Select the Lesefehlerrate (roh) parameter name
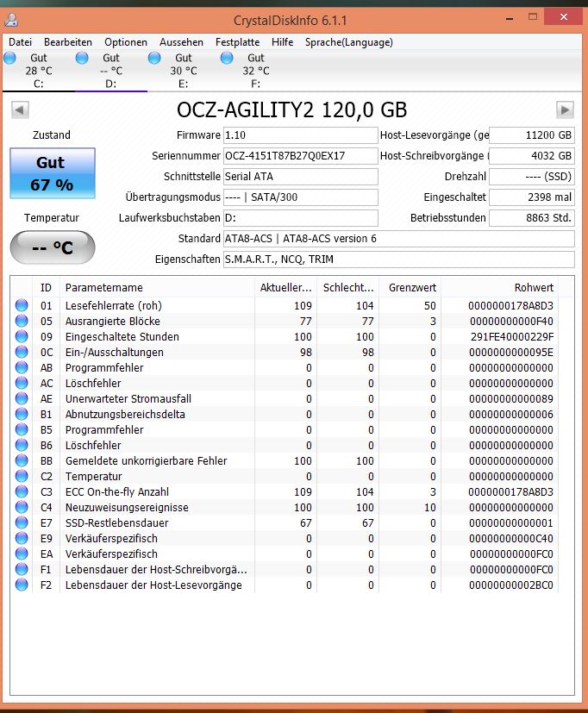This screenshot has width=588, height=713. [x=114, y=305]
